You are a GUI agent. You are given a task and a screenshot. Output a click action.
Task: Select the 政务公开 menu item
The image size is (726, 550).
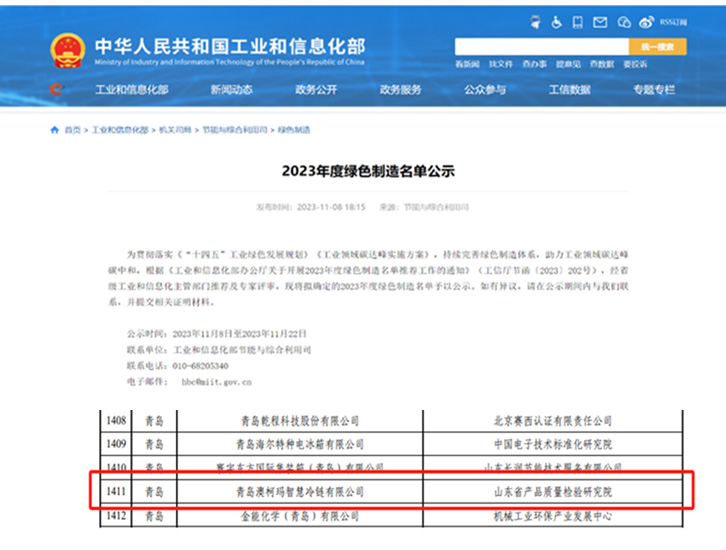coord(316,90)
